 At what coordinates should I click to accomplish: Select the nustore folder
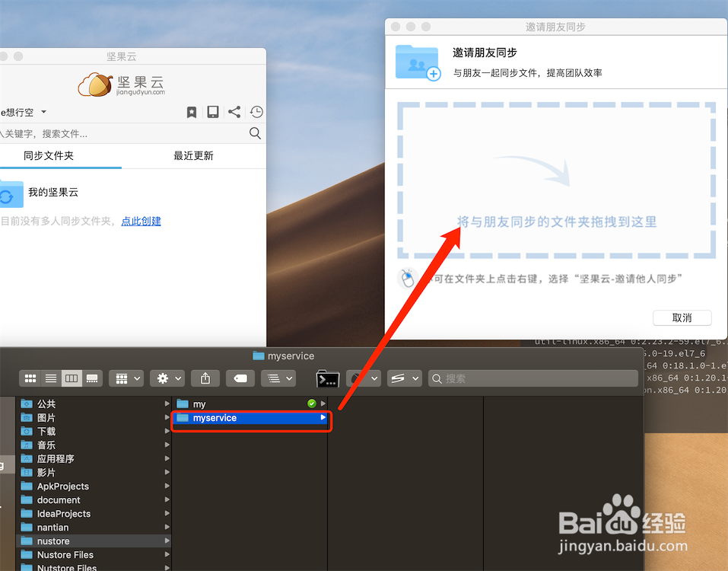95,541
